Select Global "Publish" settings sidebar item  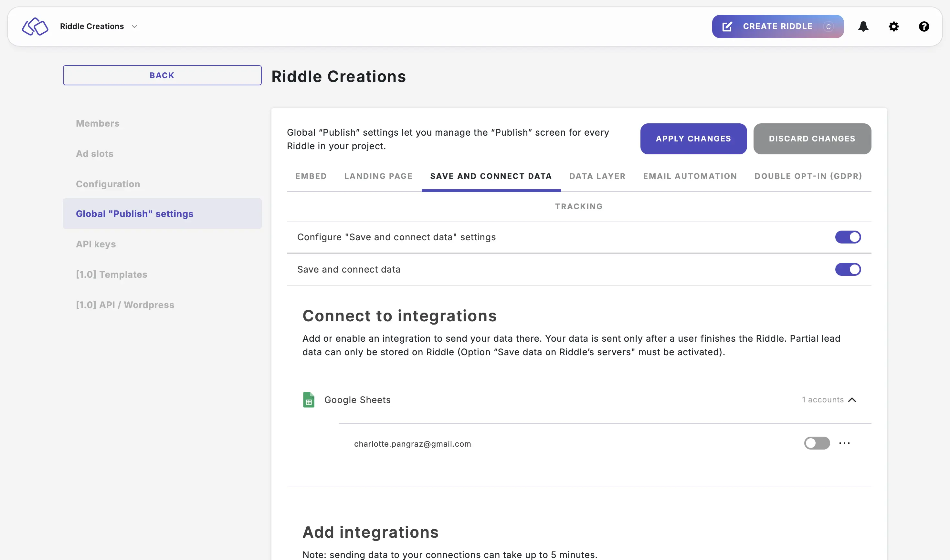pyautogui.click(x=162, y=213)
